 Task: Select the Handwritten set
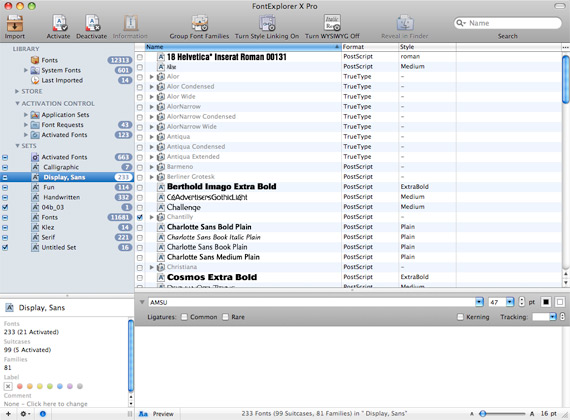pyautogui.click(x=61, y=197)
